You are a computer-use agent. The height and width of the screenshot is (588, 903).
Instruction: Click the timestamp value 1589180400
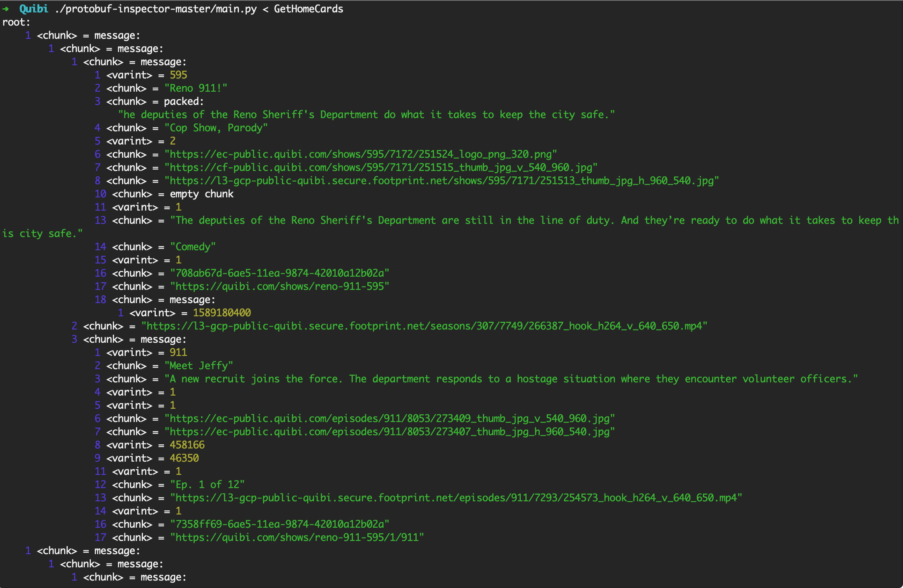click(x=222, y=313)
